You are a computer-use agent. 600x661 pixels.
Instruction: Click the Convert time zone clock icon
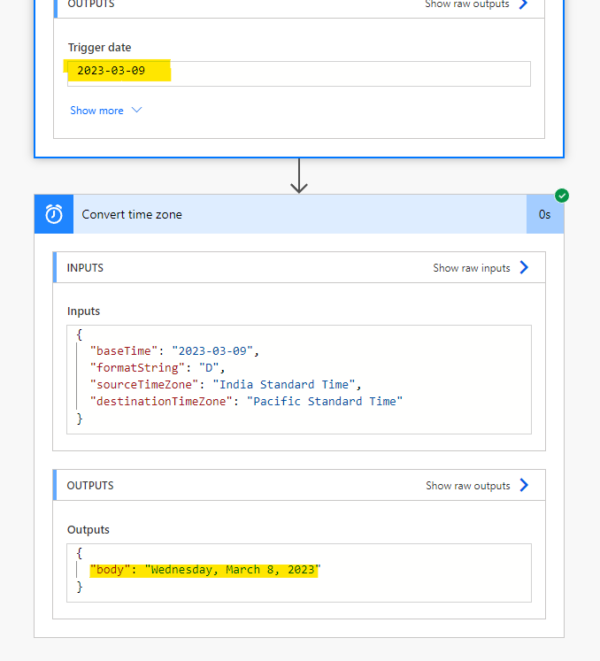(54, 214)
